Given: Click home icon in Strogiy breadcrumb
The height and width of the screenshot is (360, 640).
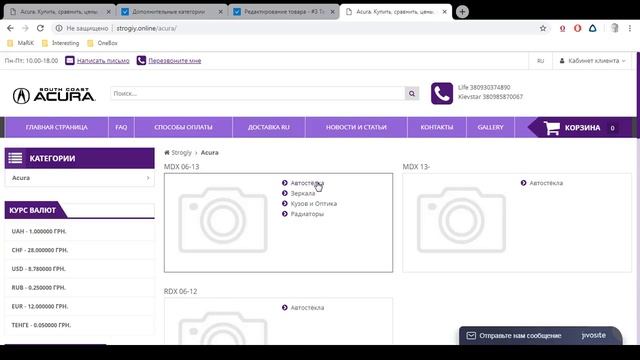Looking at the screenshot, I should [167, 152].
